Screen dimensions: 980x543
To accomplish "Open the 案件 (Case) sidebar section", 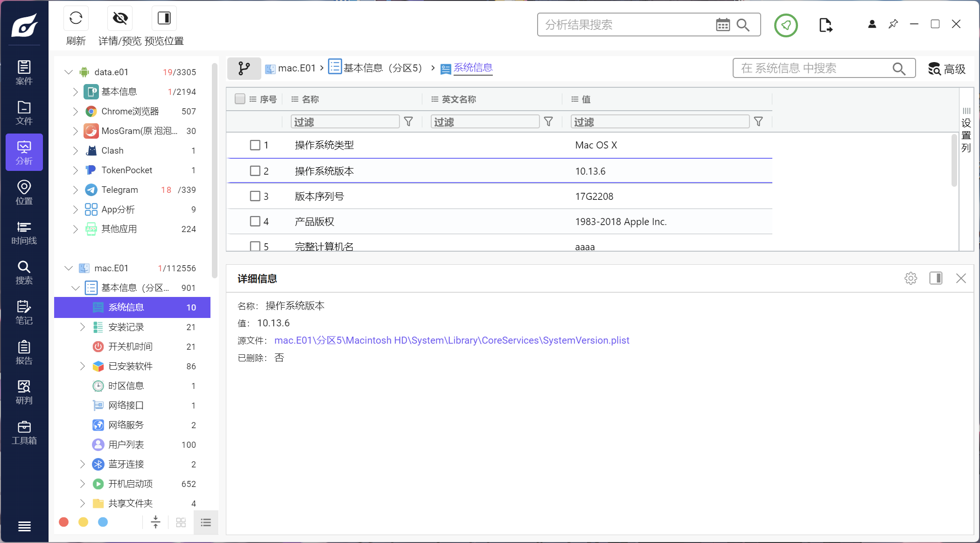I will (24, 73).
